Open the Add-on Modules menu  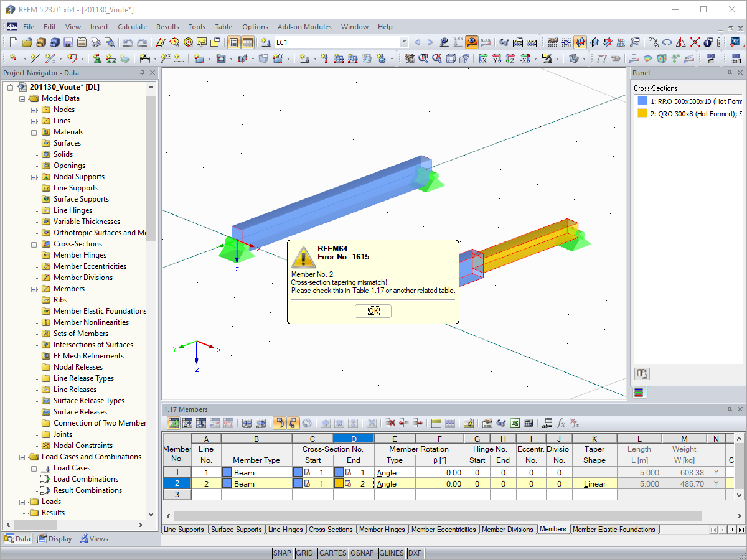point(304,27)
